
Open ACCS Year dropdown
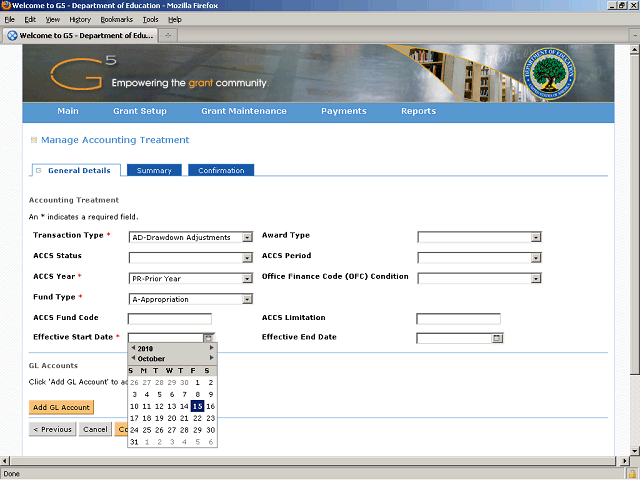click(x=247, y=278)
